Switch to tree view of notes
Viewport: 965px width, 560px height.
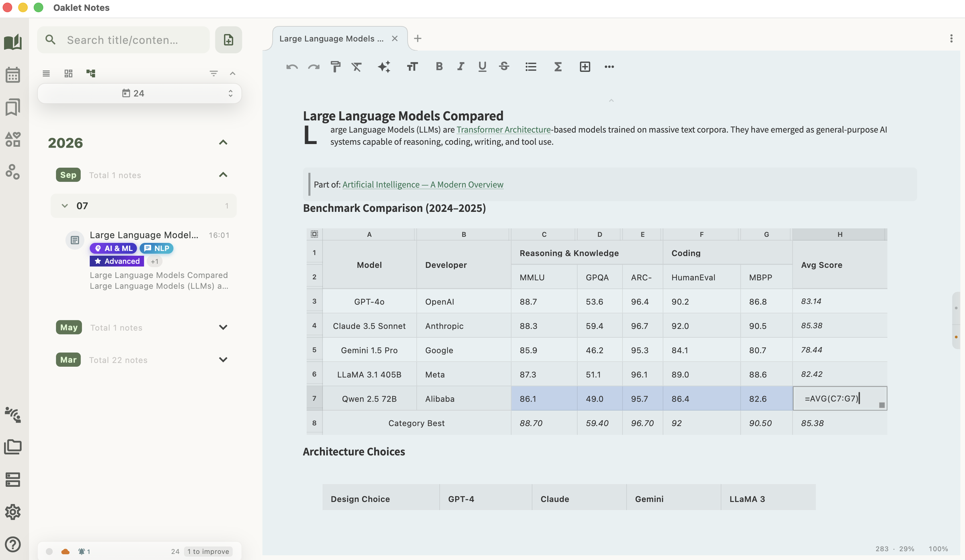click(x=91, y=73)
